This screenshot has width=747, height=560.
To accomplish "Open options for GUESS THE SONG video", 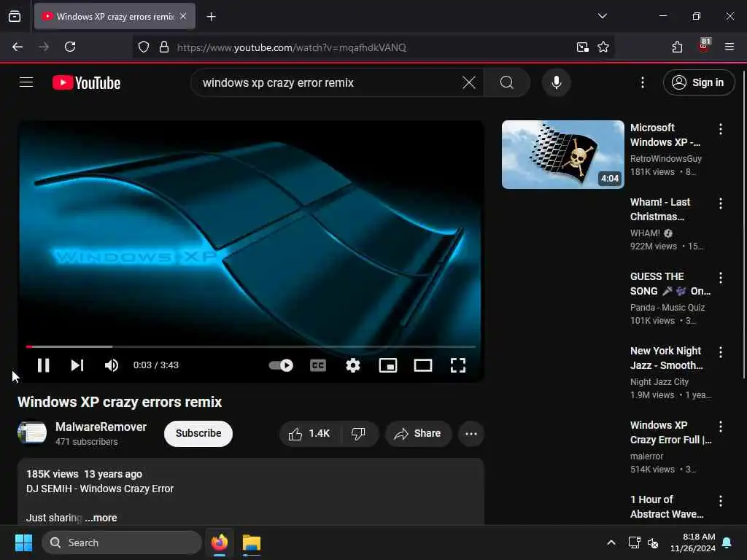I will pyautogui.click(x=720, y=278).
